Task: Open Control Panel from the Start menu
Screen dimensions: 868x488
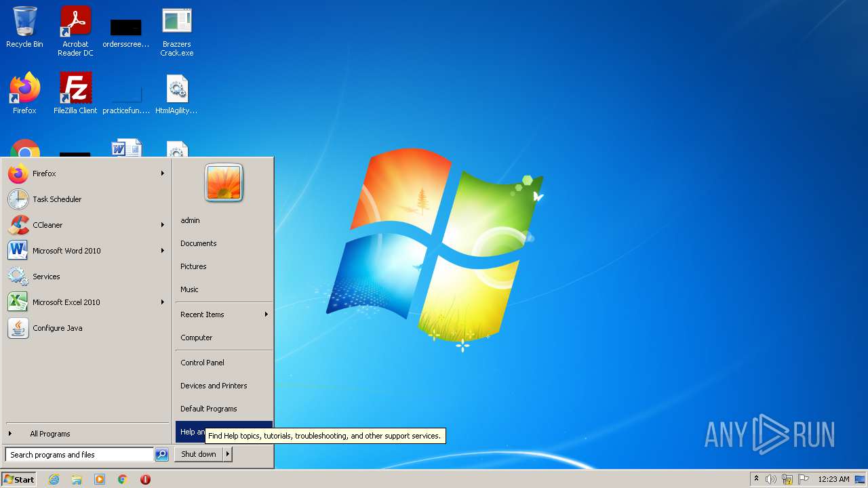Action: pyautogui.click(x=224, y=363)
